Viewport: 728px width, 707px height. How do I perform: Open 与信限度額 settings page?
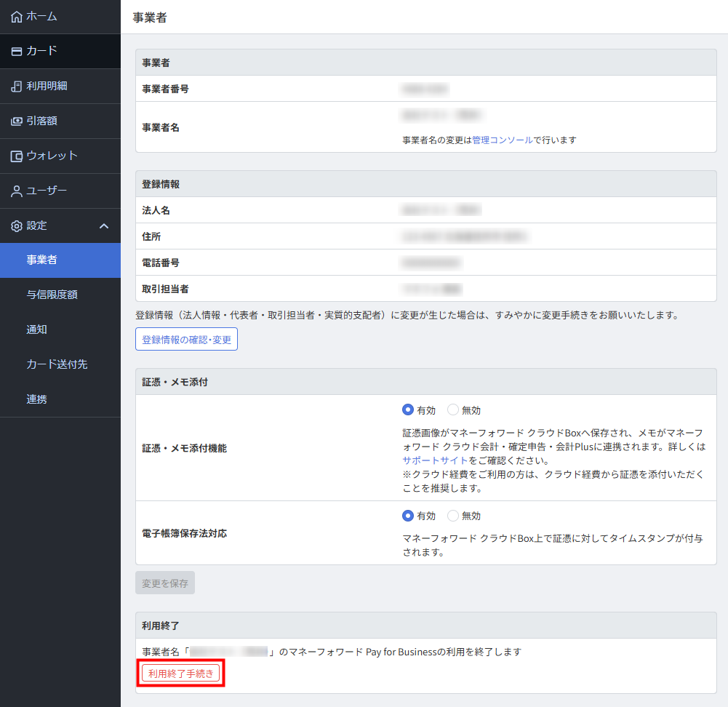point(52,295)
